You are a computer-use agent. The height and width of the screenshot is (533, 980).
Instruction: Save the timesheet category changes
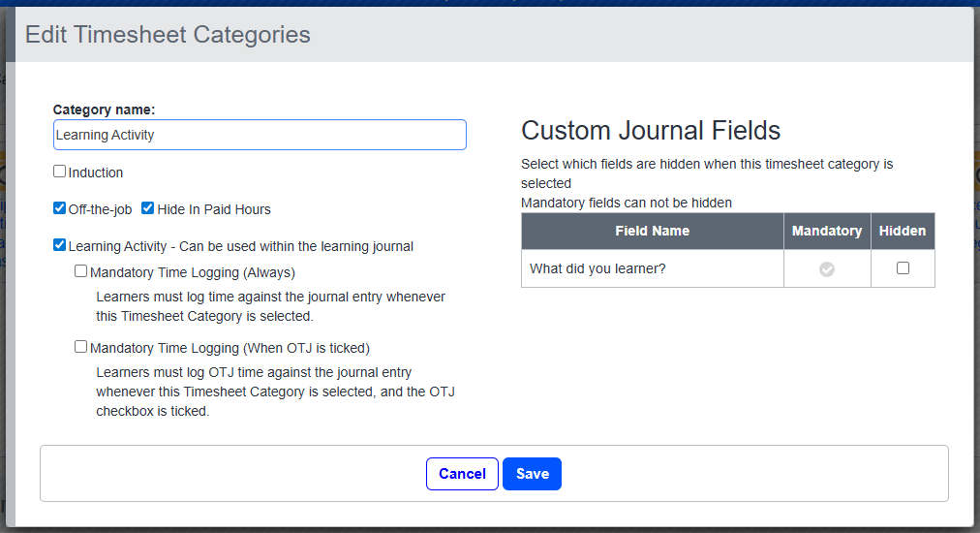[x=532, y=474]
